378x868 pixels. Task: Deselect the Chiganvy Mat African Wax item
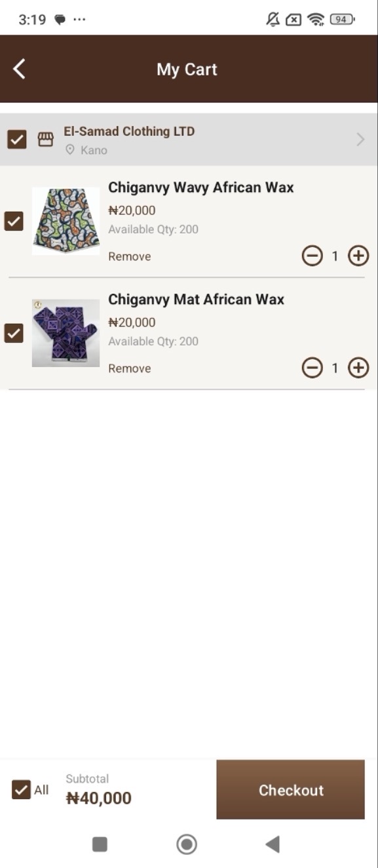click(14, 333)
